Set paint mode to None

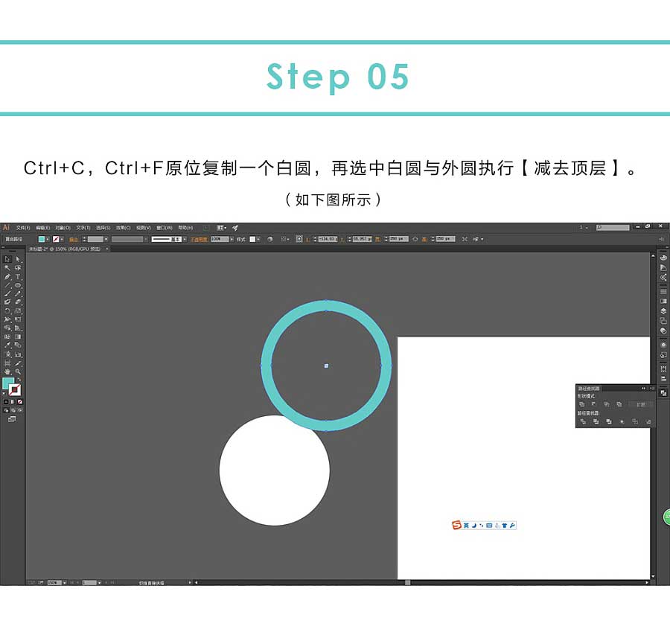19,402
